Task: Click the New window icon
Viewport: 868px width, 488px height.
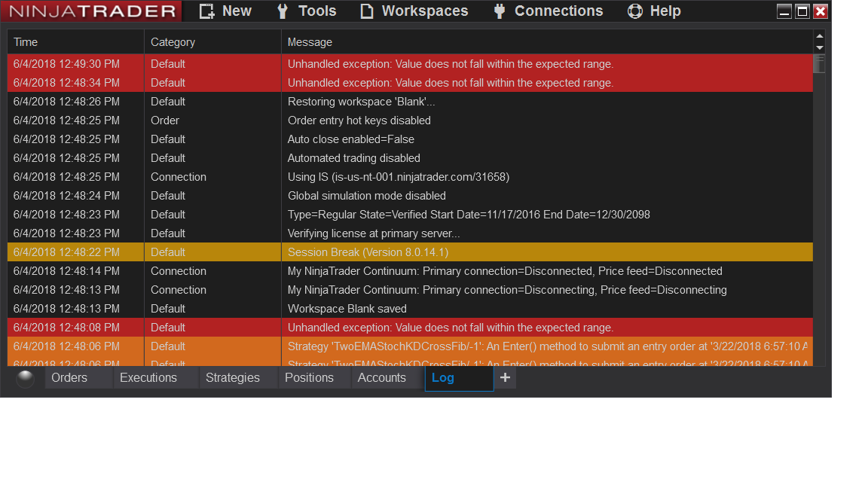Action: [x=206, y=11]
